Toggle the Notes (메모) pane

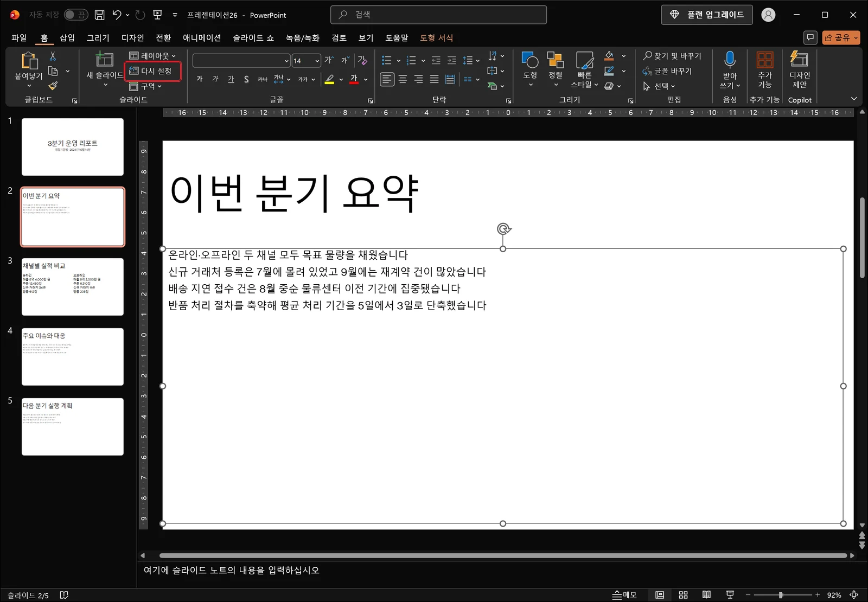pyautogui.click(x=624, y=595)
